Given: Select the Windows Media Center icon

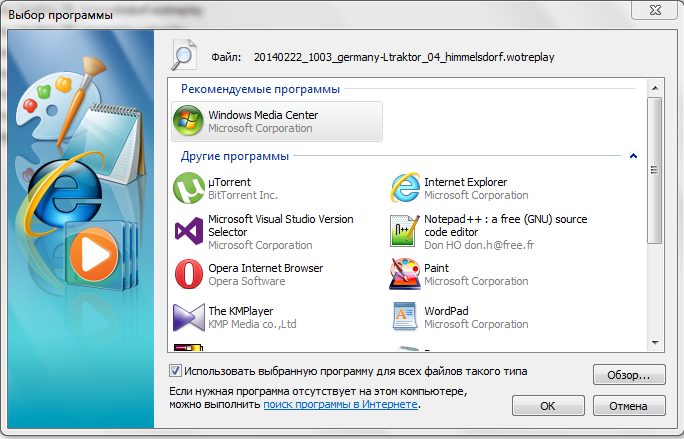Looking at the screenshot, I should coord(187,121).
